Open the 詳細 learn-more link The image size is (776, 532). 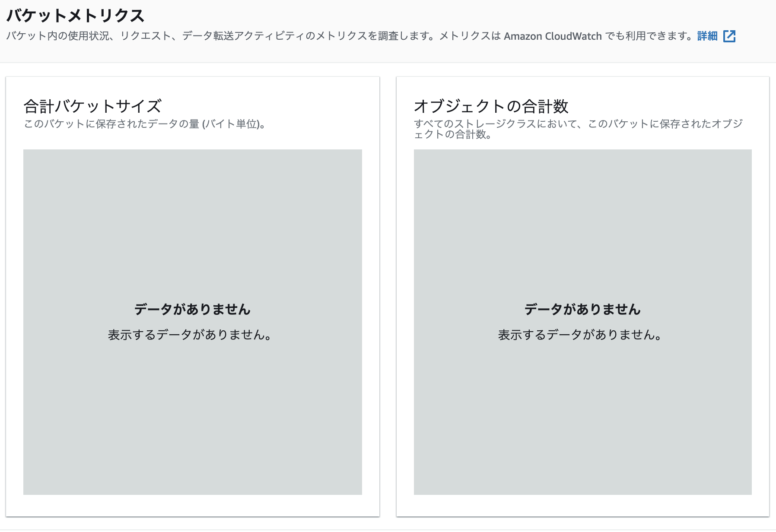[x=707, y=36]
